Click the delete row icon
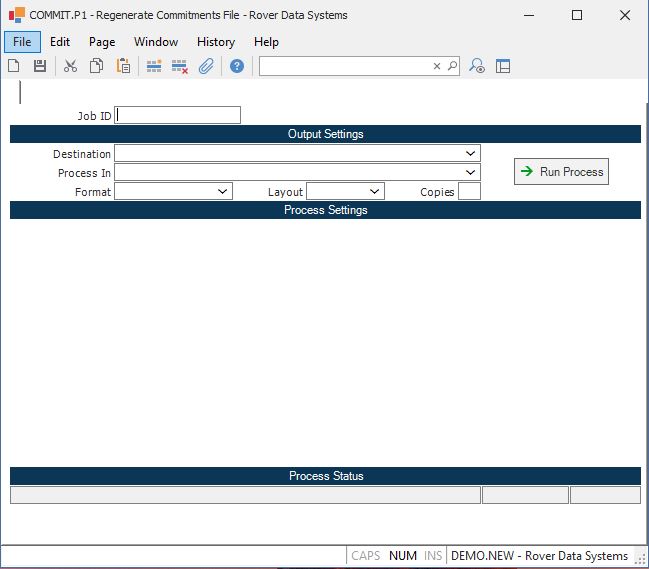 [180, 66]
